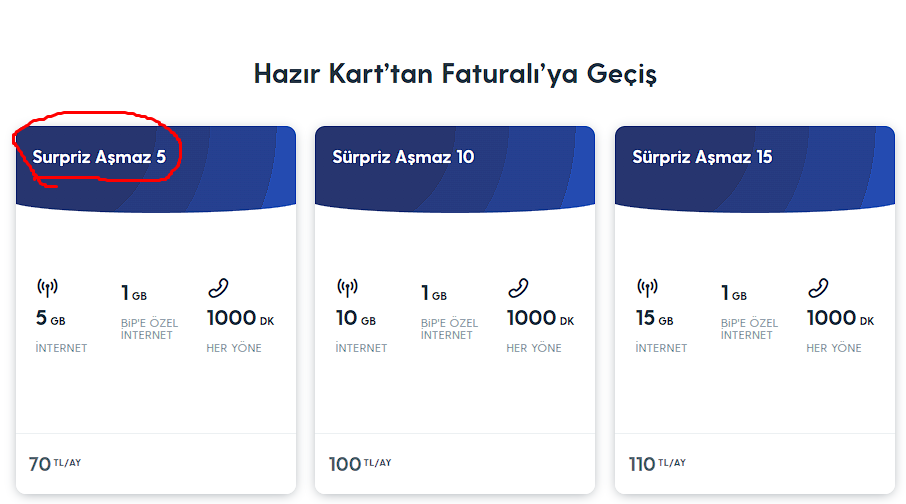Click the phone icon in Sürpriz Aşmaz 5 card

pos(218,288)
